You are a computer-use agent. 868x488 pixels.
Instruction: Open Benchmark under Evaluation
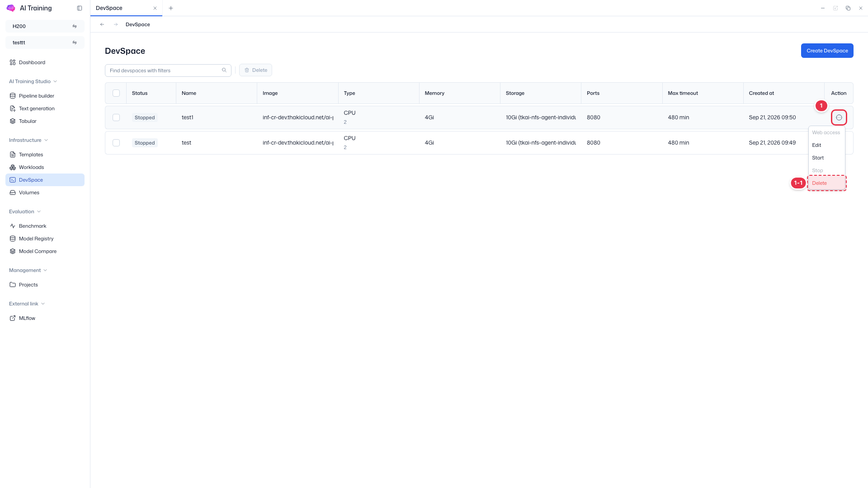(45, 226)
